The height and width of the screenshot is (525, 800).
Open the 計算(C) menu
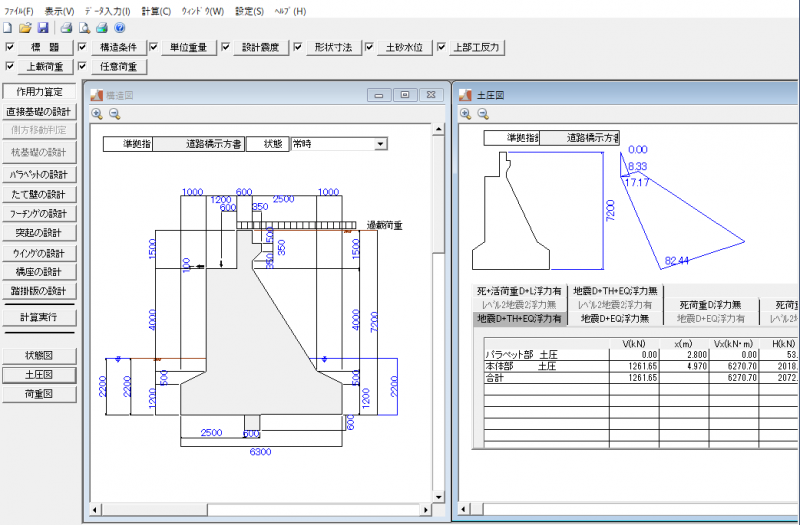pos(156,11)
